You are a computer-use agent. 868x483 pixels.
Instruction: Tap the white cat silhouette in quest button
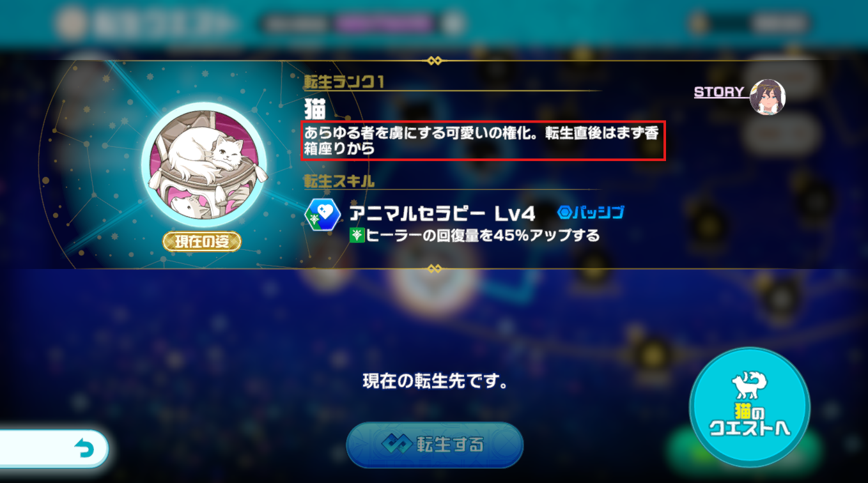tap(750, 385)
